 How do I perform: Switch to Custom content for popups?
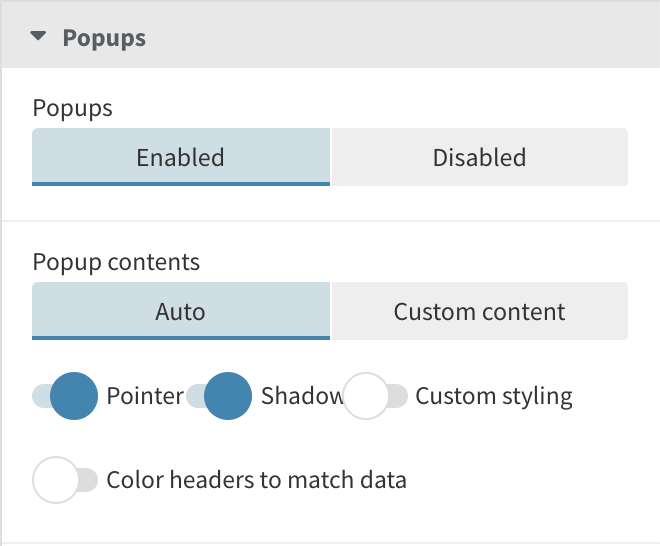(x=479, y=311)
